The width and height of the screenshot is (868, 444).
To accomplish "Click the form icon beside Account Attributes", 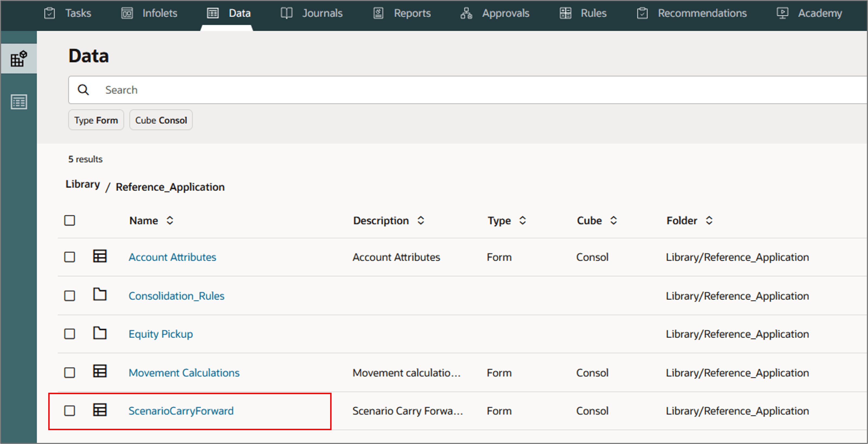I will [100, 256].
